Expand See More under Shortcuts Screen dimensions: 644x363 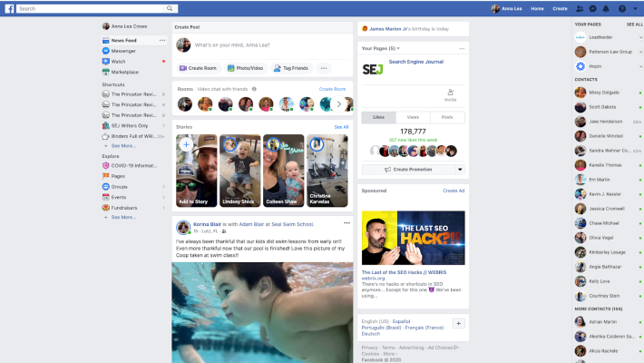[122, 145]
